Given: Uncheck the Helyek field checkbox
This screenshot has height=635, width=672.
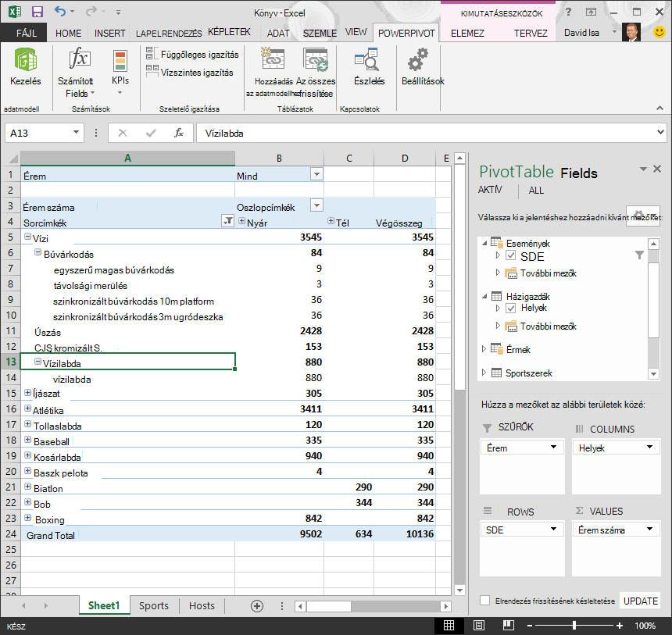Looking at the screenshot, I should pyautogui.click(x=510, y=308).
